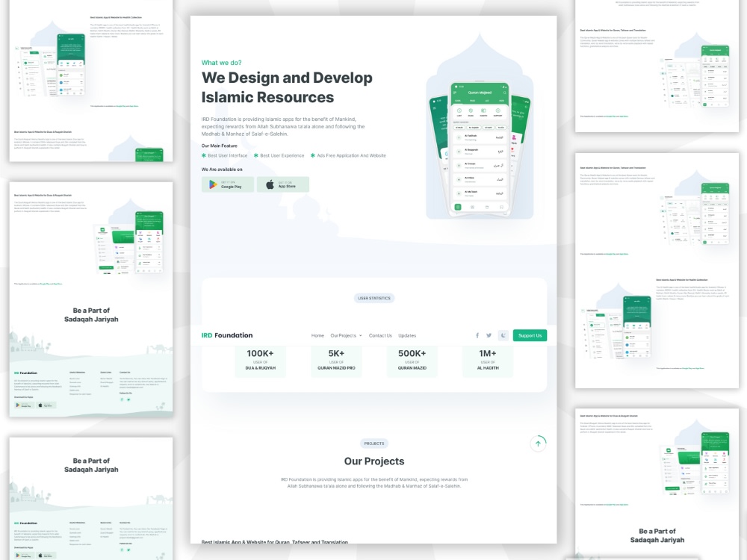The height and width of the screenshot is (560, 747).
Task: Open the Home menu item
Action: 317,336
